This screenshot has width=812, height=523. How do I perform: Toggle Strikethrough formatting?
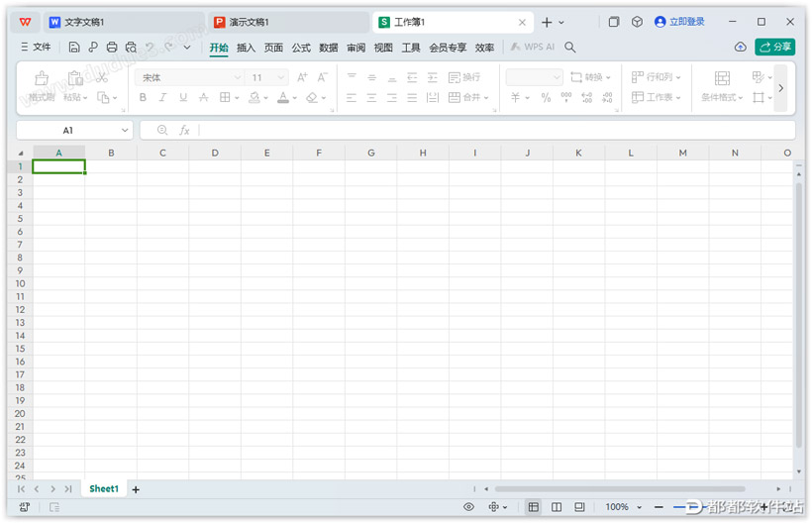(204, 97)
